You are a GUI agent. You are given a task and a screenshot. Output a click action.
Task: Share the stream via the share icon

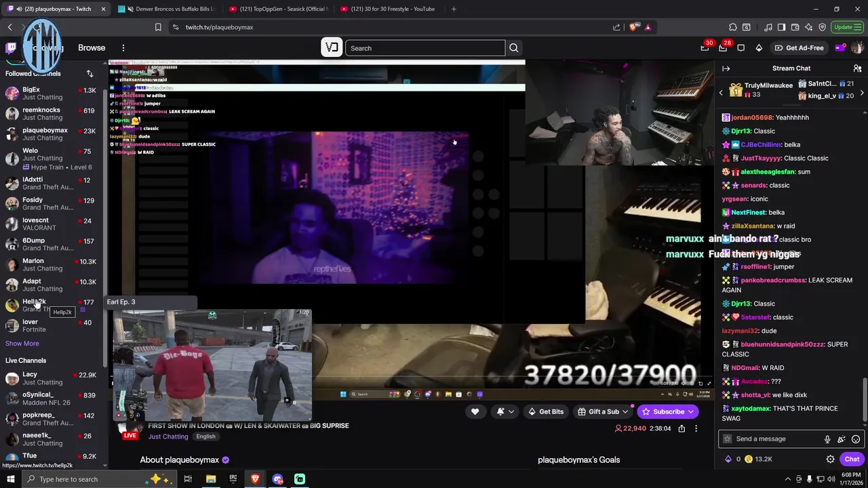pos(682,428)
